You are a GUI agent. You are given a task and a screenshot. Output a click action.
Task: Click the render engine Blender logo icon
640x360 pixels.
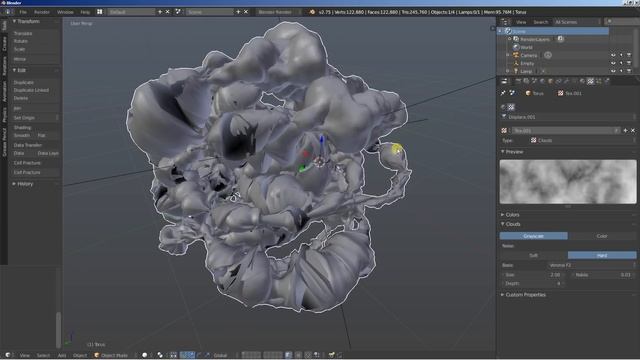coord(312,12)
